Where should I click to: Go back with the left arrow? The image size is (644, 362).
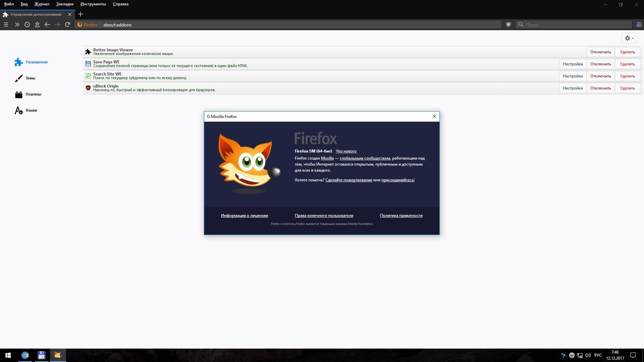(x=47, y=24)
